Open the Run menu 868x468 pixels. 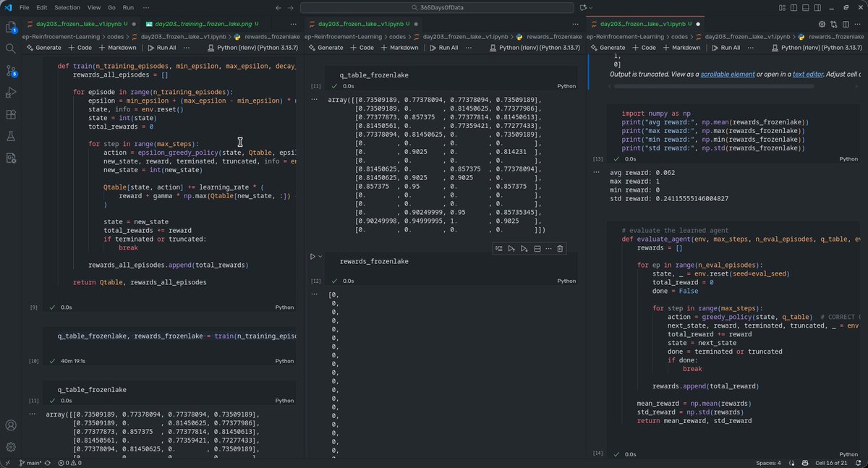pyautogui.click(x=128, y=7)
